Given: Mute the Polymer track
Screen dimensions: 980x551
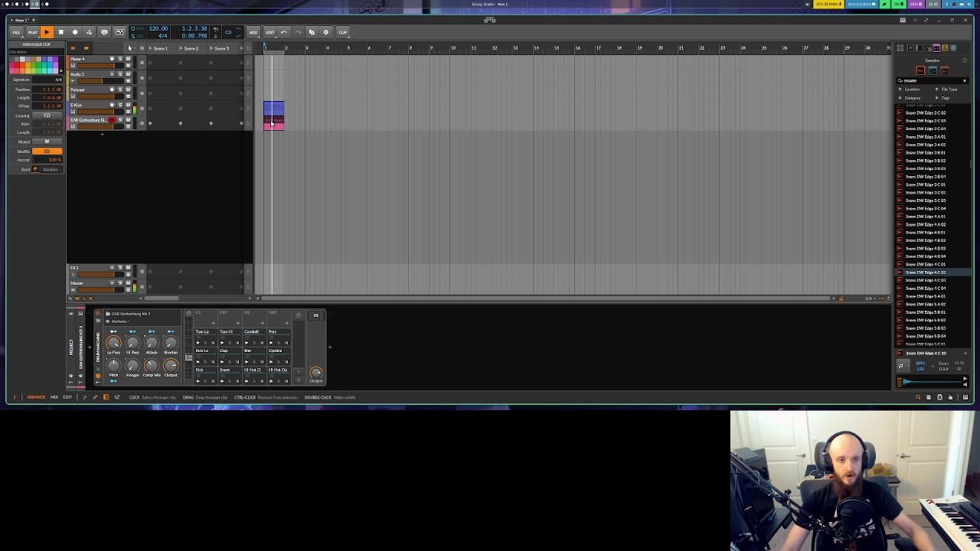Looking at the screenshot, I should (x=128, y=90).
